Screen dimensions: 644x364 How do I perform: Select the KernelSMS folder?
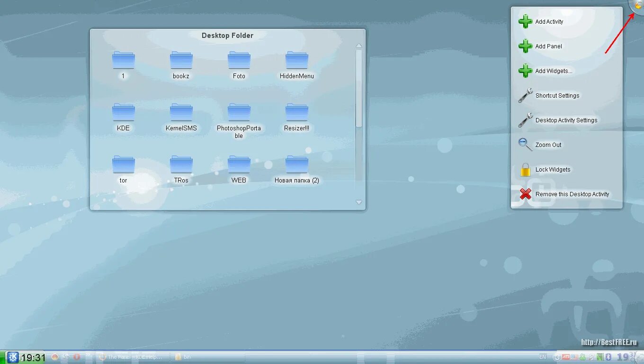[181, 117]
